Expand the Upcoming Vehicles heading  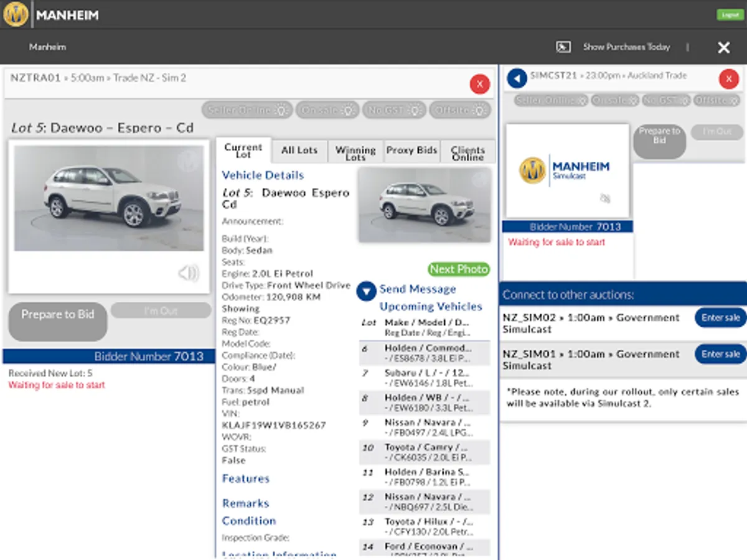tap(431, 307)
